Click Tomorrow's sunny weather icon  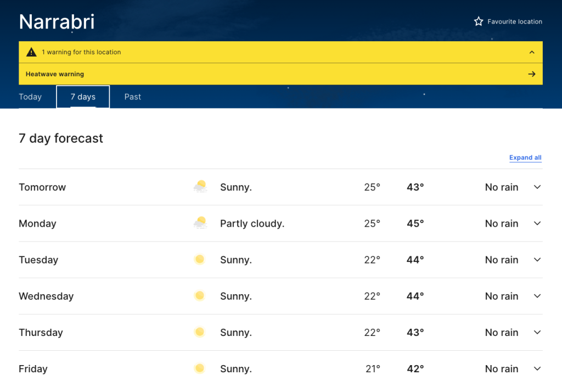200,187
